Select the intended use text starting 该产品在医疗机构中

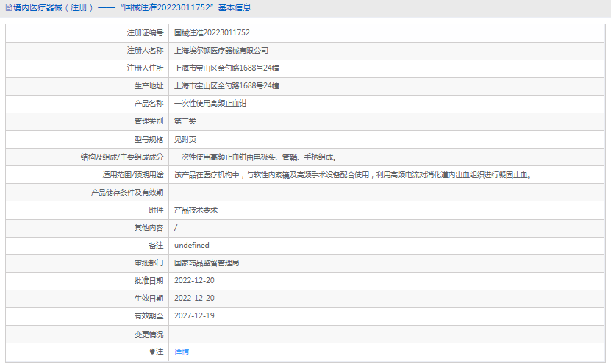[x=353, y=175]
